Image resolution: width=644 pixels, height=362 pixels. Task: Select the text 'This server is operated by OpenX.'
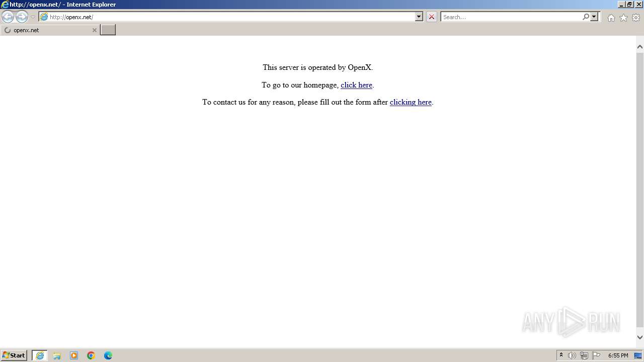pos(318,67)
